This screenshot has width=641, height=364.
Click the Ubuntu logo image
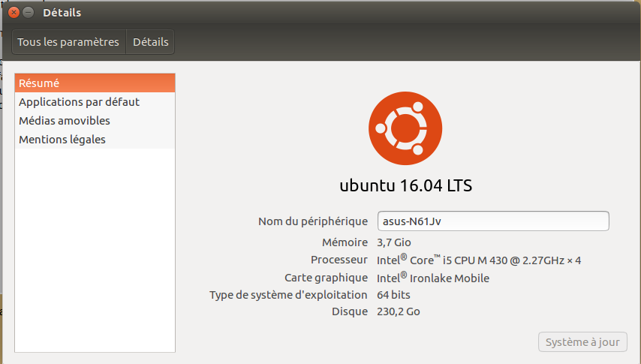click(x=405, y=128)
